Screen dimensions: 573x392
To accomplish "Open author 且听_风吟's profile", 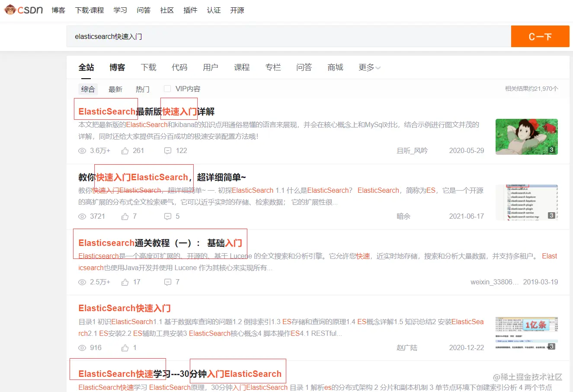I will (412, 151).
